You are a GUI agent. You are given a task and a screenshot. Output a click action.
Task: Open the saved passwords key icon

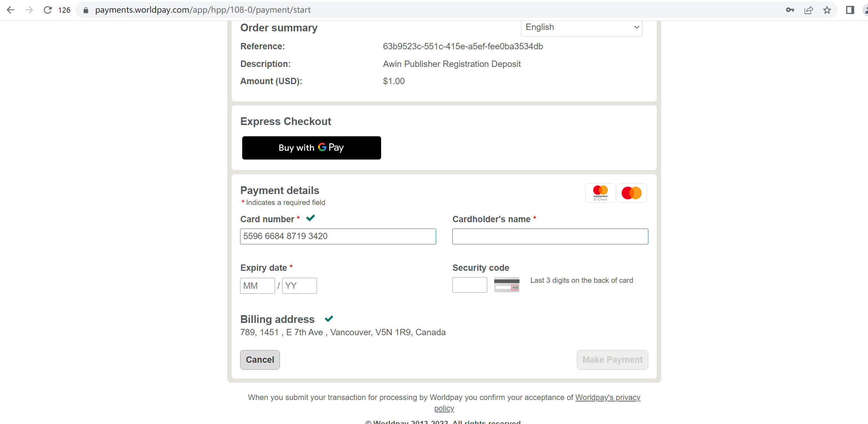pos(790,10)
